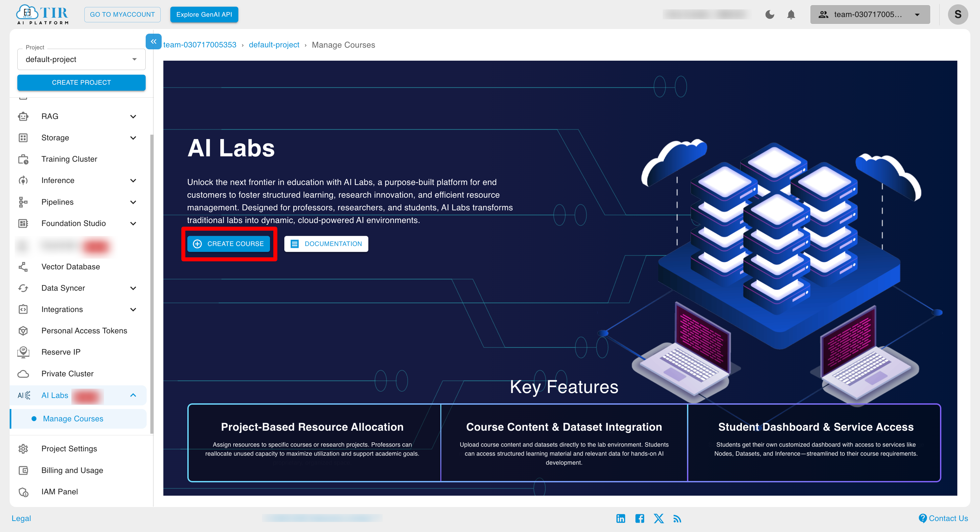Follow the team-030717005353 breadcrumb link
Screen dimensions: 980x532
coord(200,45)
